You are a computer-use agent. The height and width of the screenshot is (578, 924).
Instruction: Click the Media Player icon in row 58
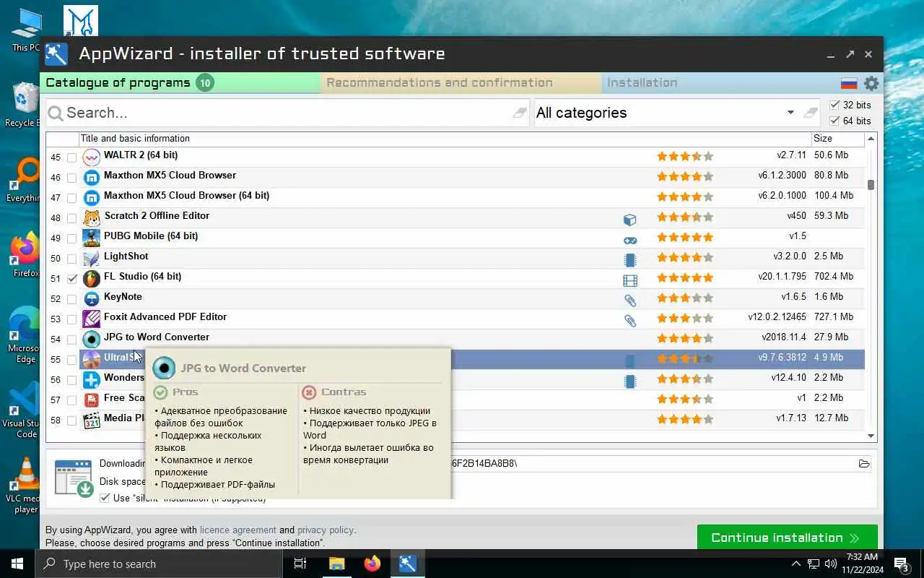[x=91, y=420]
